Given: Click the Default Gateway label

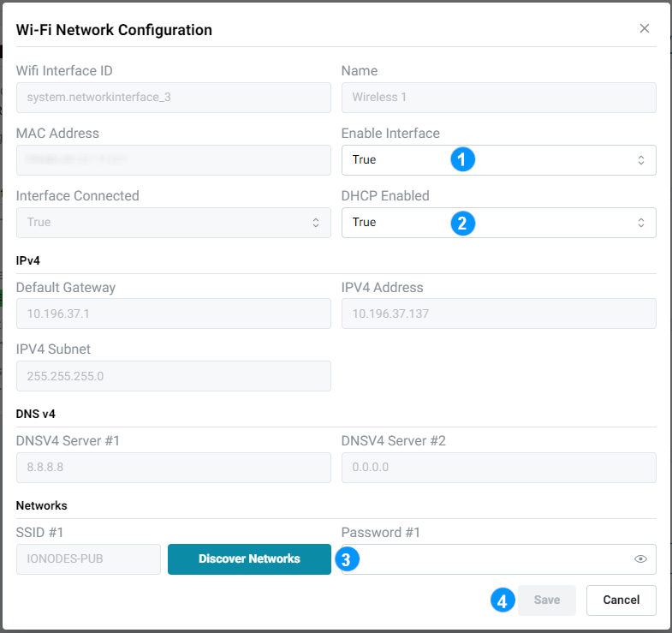Looking at the screenshot, I should (x=66, y=287).
